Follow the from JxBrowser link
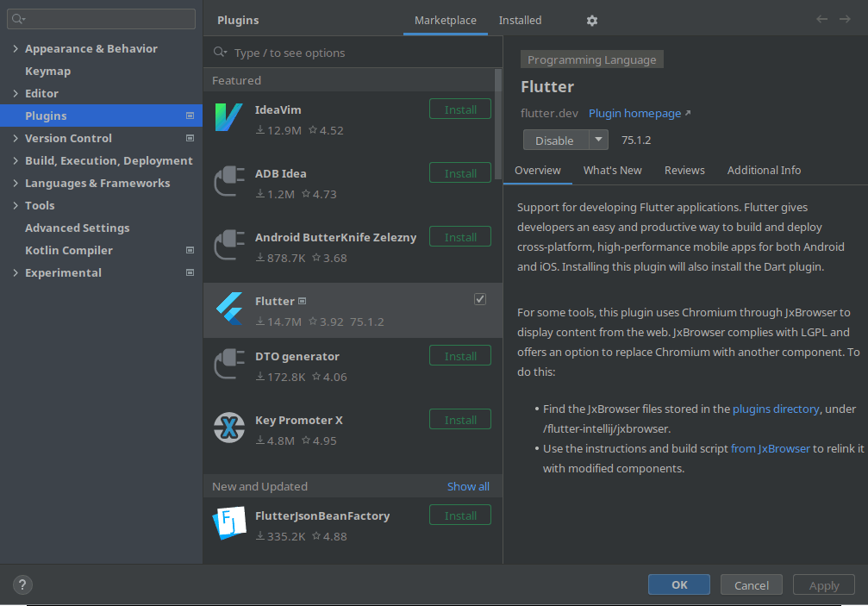868x606 pixels. 770,449
